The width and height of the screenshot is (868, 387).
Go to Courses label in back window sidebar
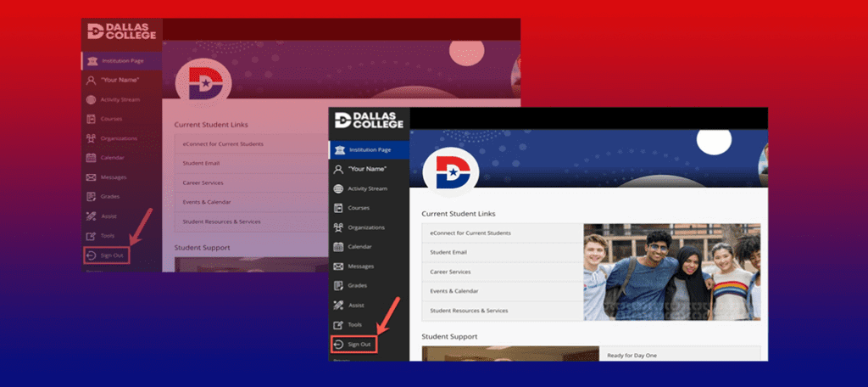tap(111, 119)
